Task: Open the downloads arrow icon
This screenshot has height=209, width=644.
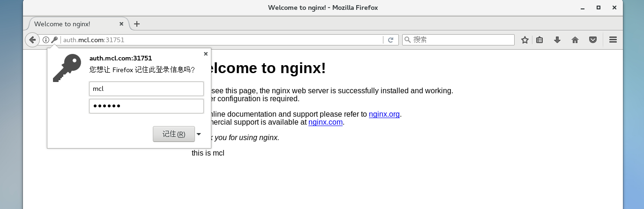Action: click(x=557, y=40)
